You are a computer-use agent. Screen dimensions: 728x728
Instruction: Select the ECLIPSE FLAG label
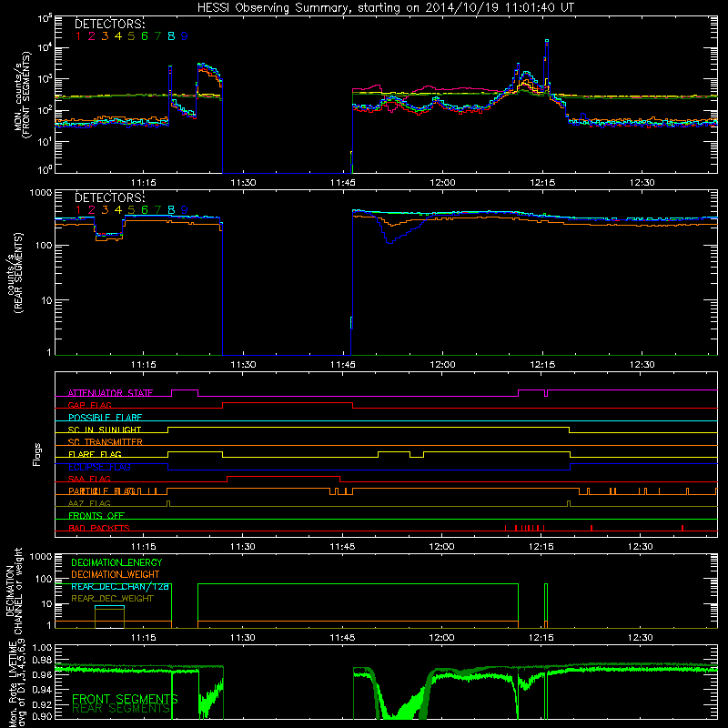(99, 467)
